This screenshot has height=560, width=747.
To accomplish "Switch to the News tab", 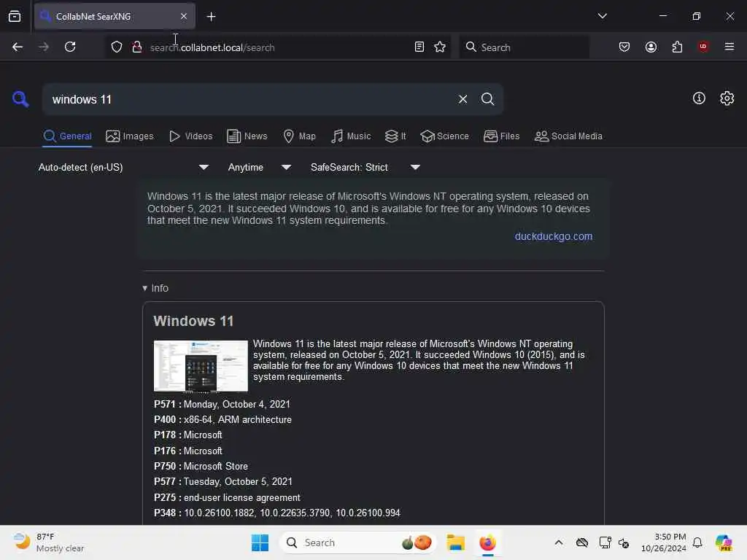I will tap(247, 136).
